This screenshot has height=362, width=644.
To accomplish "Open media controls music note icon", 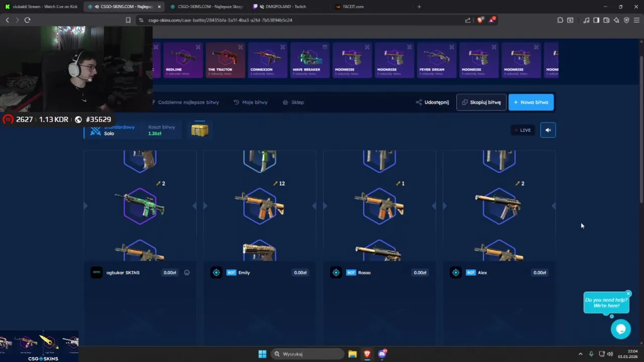I will click(586, 20).
